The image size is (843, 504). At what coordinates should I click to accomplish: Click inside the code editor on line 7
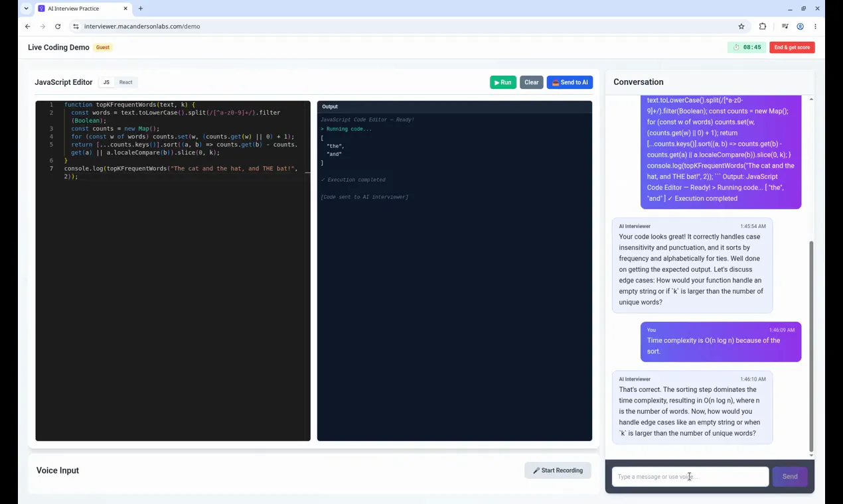[x=181, y=172]
